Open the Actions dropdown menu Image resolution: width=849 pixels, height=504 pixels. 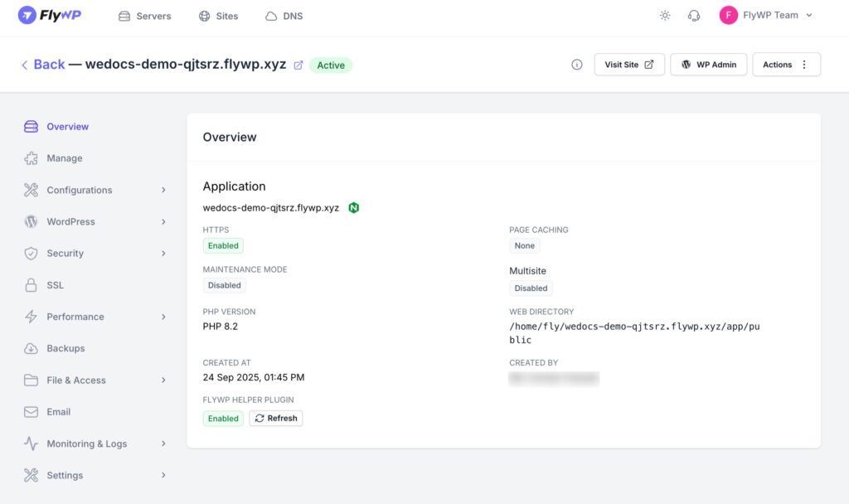[x=786, y=65]
